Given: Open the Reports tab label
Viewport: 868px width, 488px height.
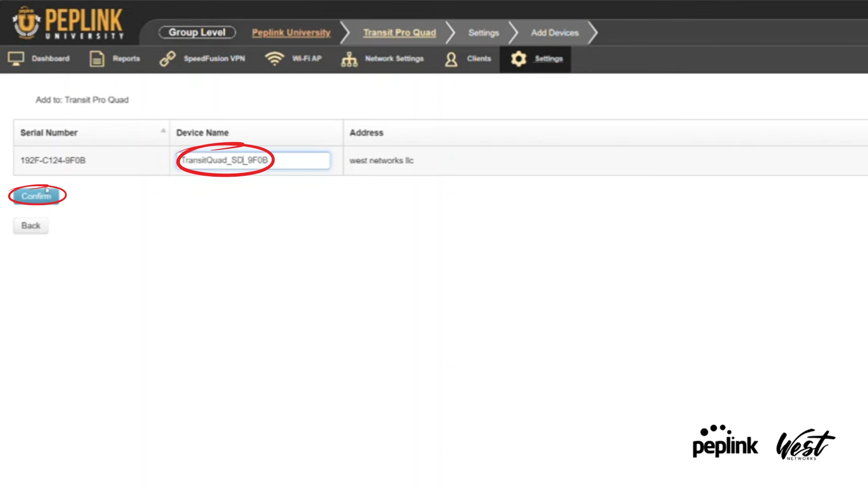Looking at the screenshot, I should [126, 59].
